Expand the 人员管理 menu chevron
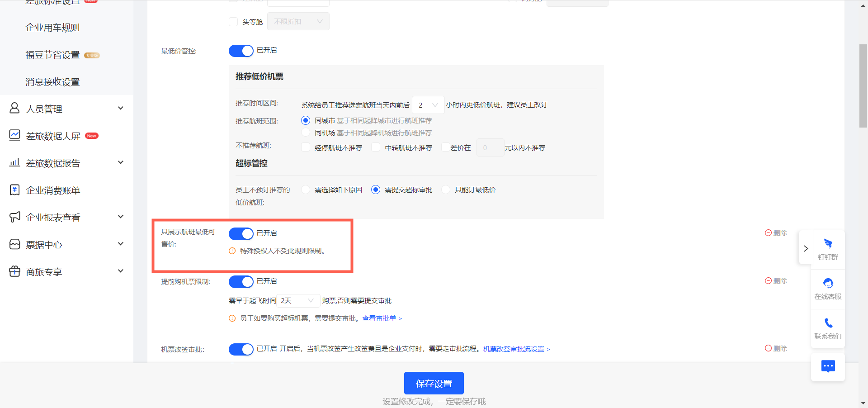This screenshot has height=408, width=868. coord(121,108)
